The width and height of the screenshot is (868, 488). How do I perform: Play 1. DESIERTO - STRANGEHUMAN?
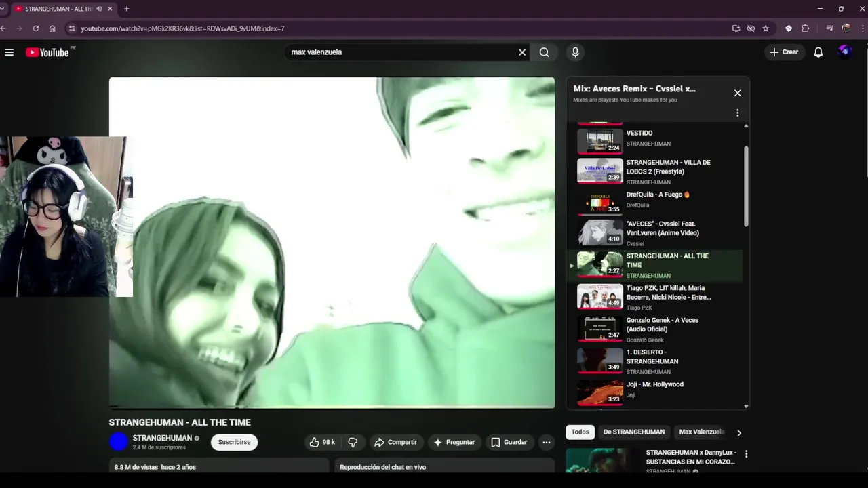click(654, 361)
